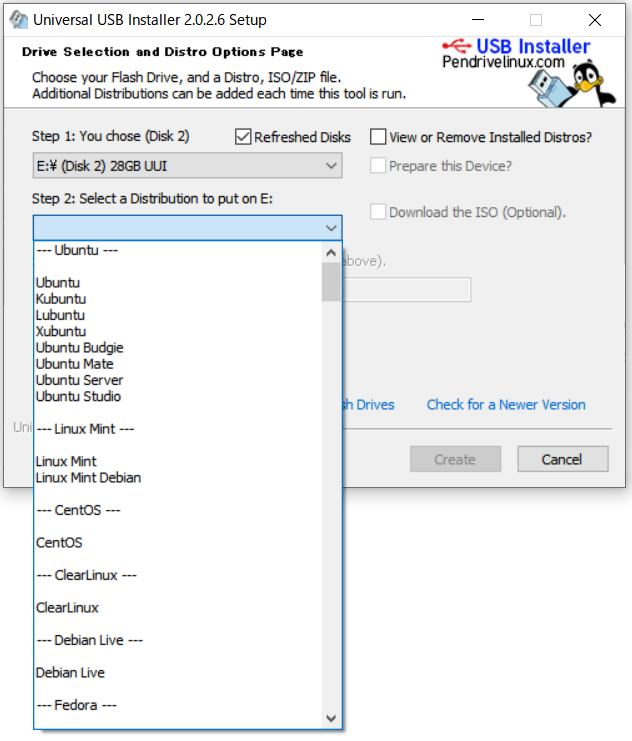The image size is (632, 741).
Task: Click the Cancel button
Action: coord(563,459)
